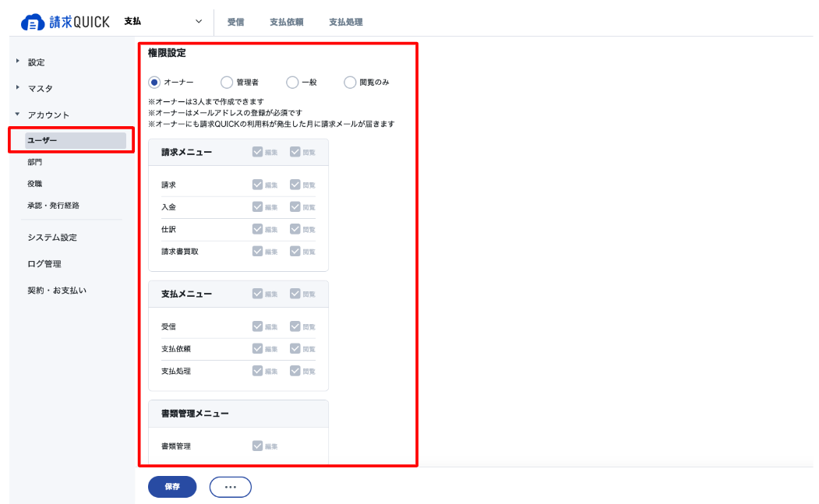This screenshot has width=819, height=504.
Task: Select 承認・発行経路 in the sidebar
Action: click(x=53, y=205)
